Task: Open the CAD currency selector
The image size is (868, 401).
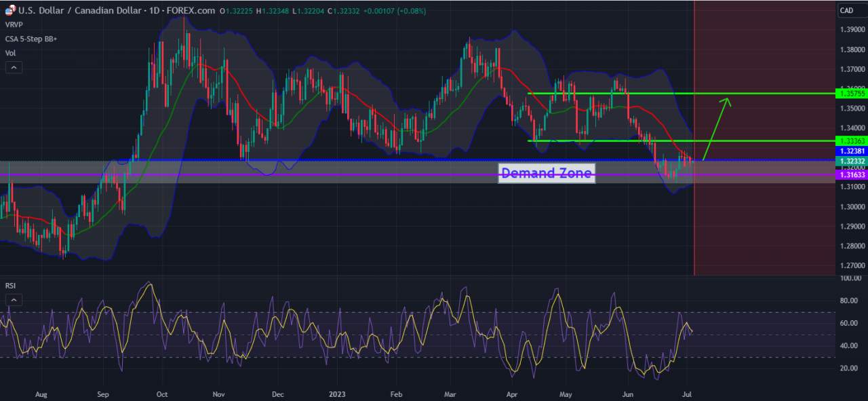Action: (x=847, y=10)
